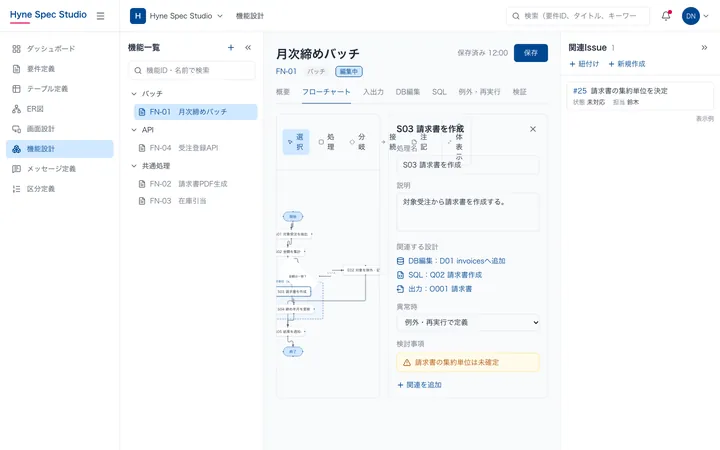720x450 pixels.
Task: Choose the 処理 node tool
Action: [326, 142]
